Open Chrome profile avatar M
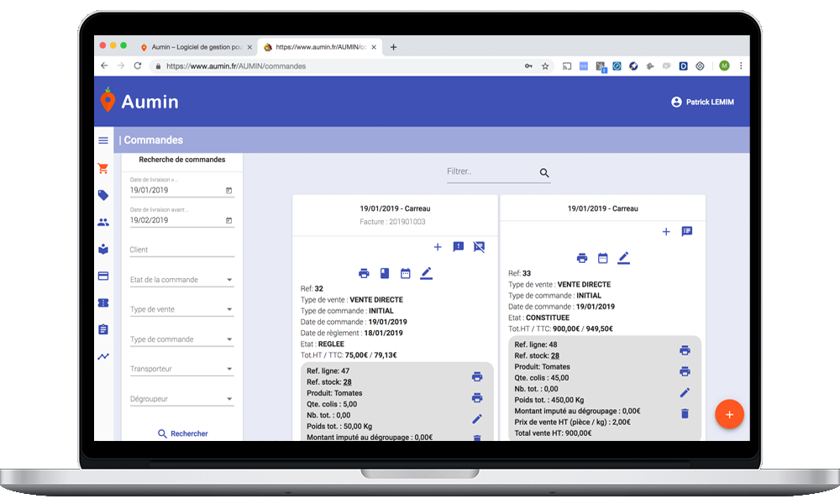 (x=724, y=66)
